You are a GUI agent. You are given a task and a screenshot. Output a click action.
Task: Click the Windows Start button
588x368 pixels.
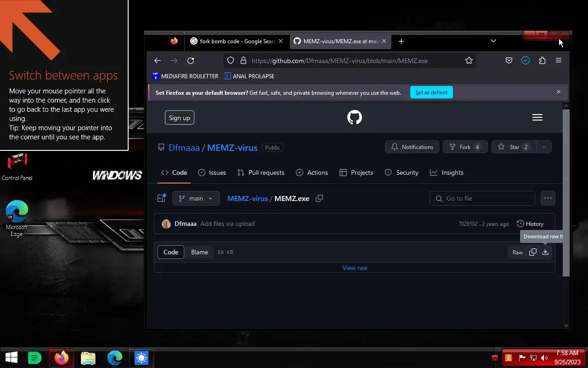point(11,357)
